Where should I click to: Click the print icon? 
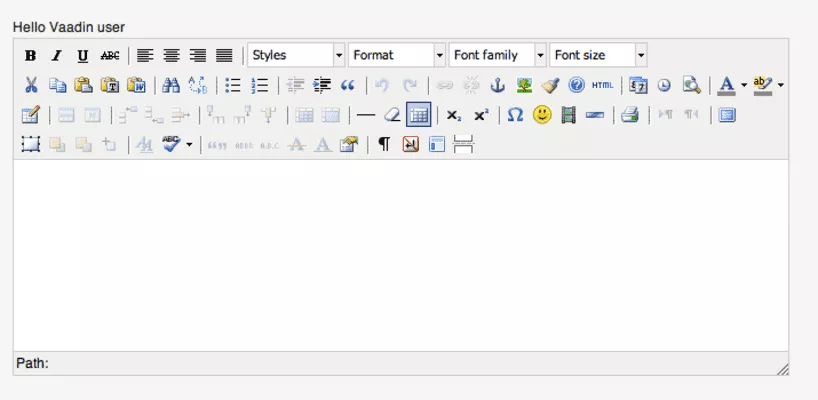click(629, 115)
